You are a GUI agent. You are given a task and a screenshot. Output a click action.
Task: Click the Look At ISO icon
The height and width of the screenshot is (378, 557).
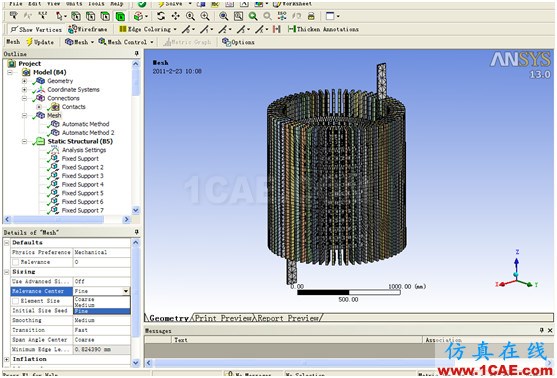[x=282, y=16]
